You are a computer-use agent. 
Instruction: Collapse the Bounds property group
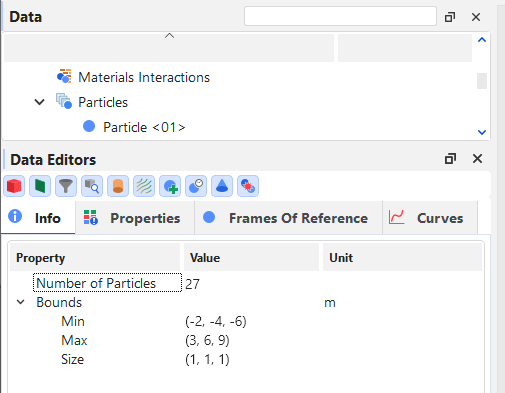[21, 302]
